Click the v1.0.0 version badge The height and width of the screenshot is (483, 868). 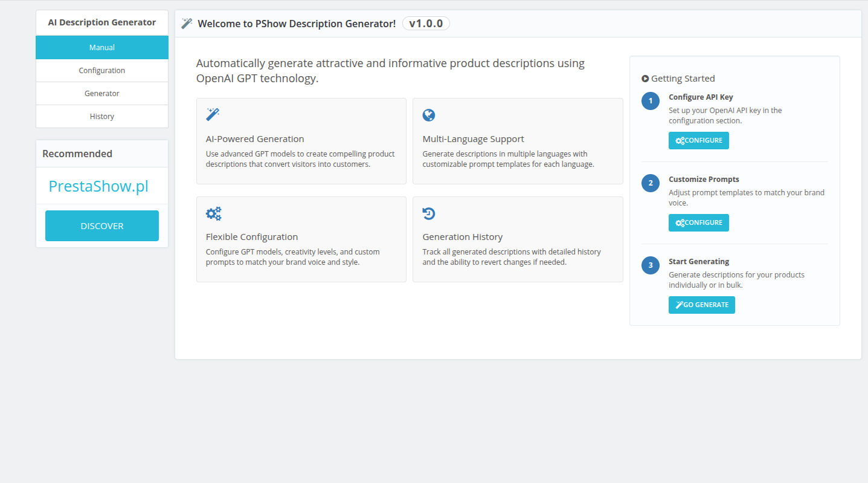click(426, 24)
